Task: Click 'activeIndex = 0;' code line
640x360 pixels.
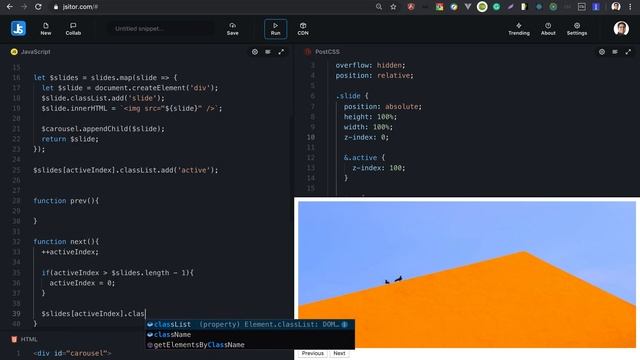Action: [82, 283]
